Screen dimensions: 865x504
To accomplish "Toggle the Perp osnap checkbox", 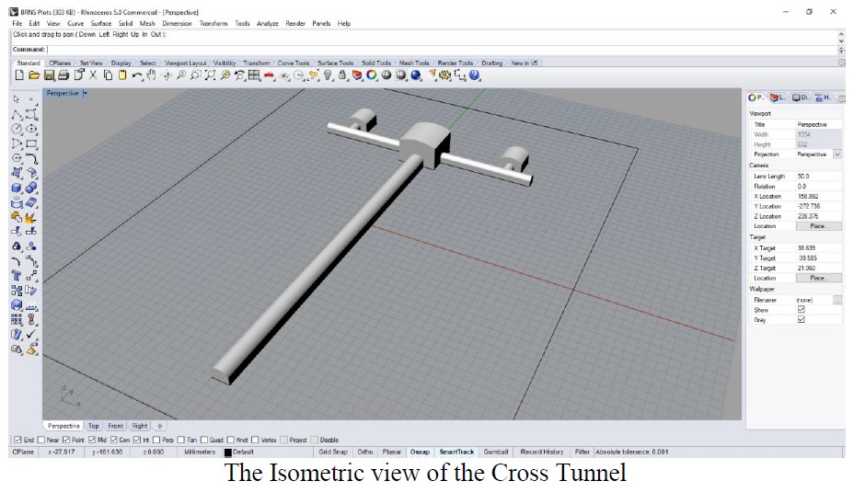I will click(156, 440).
